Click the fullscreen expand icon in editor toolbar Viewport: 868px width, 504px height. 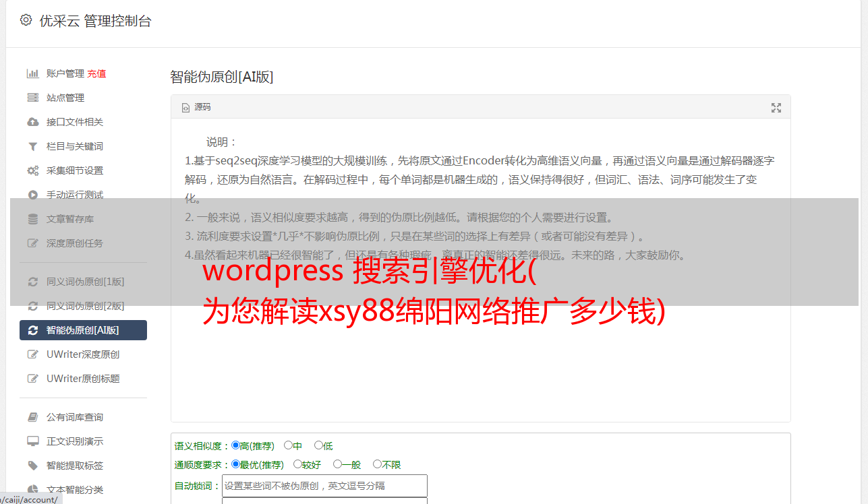point(776,108)
